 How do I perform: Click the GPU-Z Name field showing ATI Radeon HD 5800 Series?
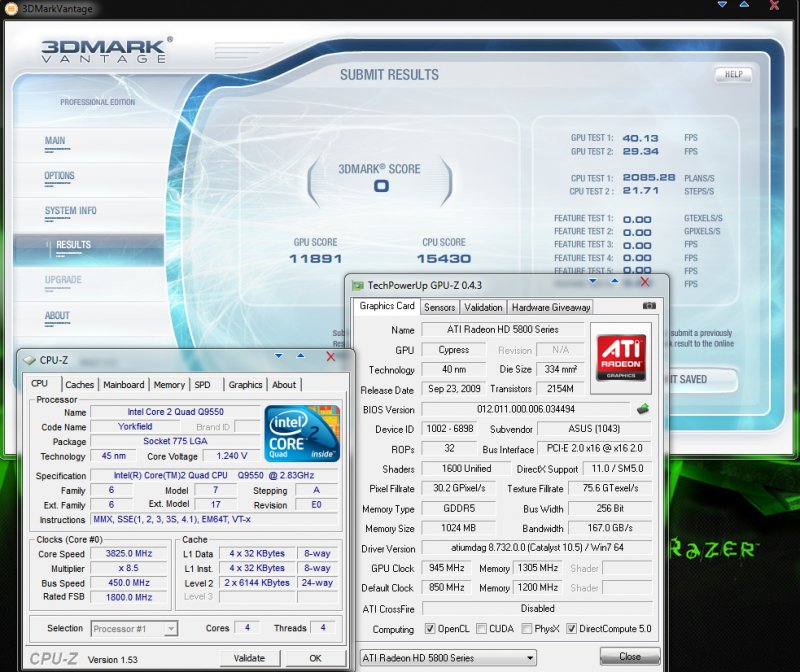[503, 330]
